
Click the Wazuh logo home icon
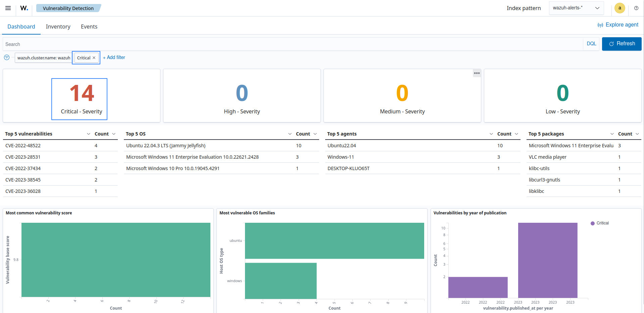24,8
